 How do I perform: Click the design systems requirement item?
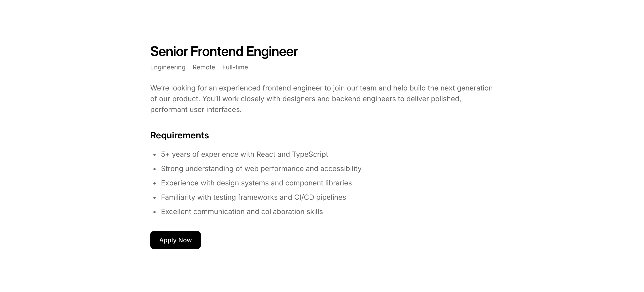coord(256,183)
